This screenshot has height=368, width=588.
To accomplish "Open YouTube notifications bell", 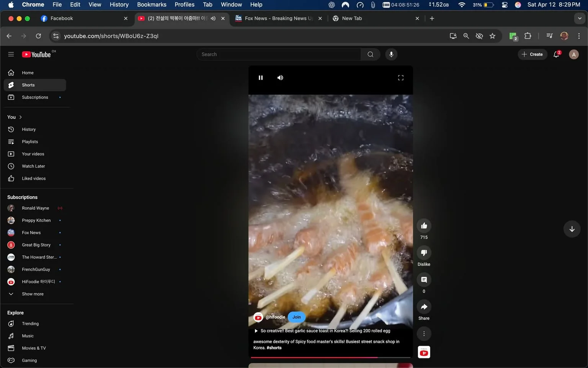I will [556, 54].
